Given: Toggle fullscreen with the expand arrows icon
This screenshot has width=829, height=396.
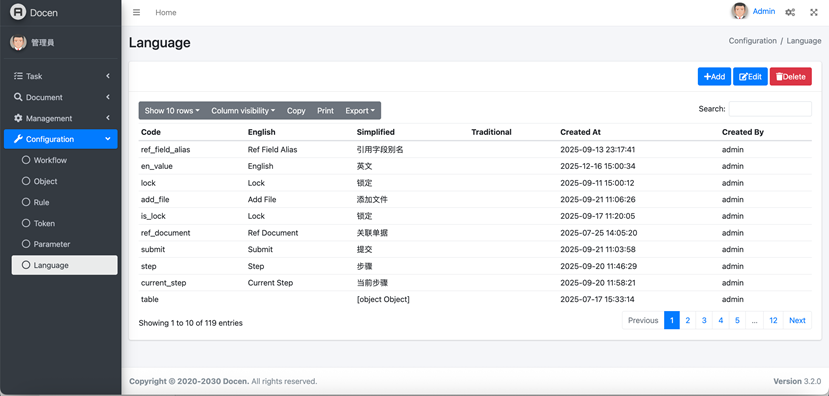Looking at the screenshot, I should pos(814,12).
